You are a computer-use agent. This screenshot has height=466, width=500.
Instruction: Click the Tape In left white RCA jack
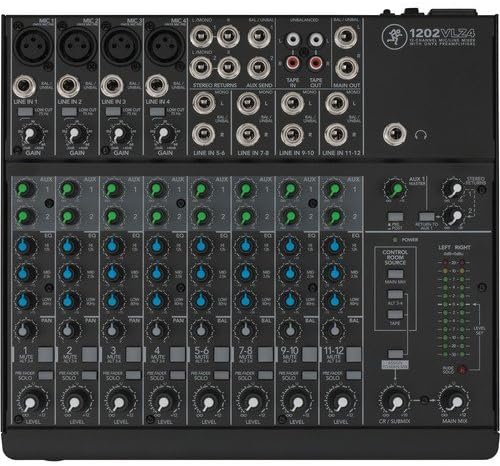pyautogui.click(x=292, y=40)
